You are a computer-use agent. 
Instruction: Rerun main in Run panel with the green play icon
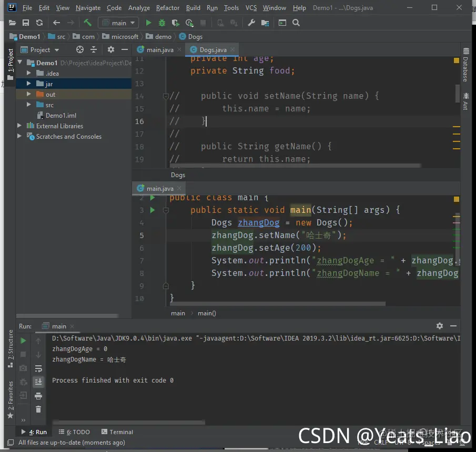pos(23,341)
